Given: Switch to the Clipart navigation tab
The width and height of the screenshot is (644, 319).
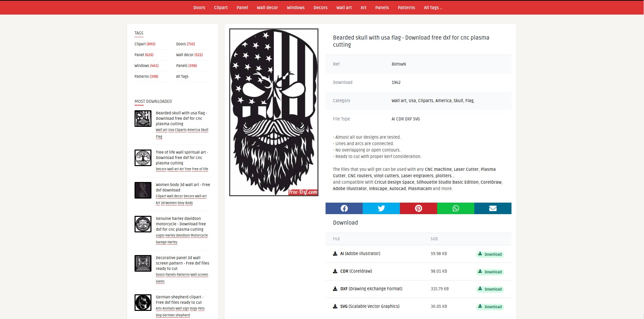Looking at the screenshot, I should click(220, 7).
